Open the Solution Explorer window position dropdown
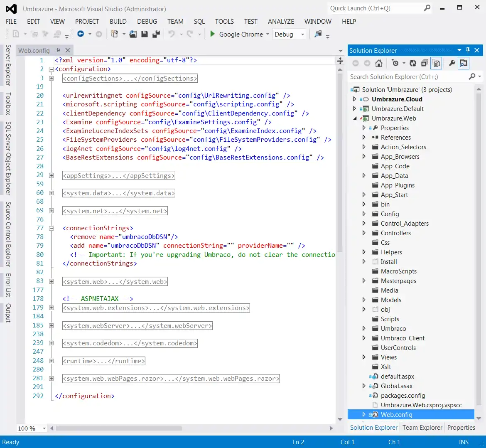486x448 pixels. [x=459, y=50]
